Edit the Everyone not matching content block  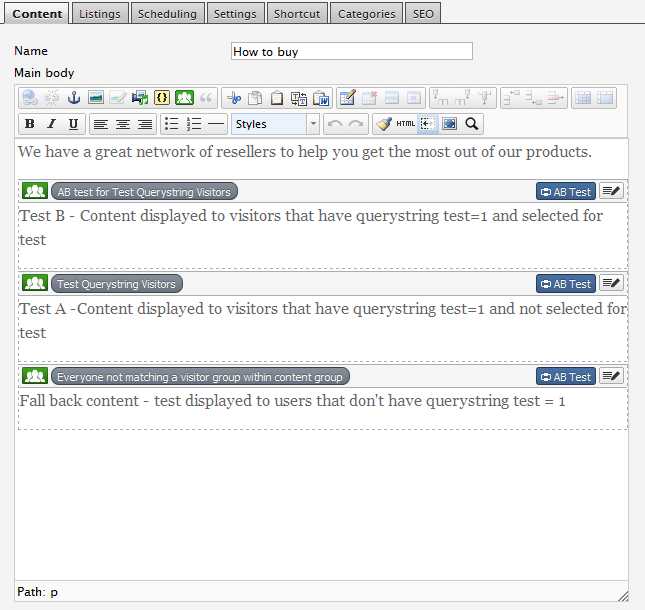(611, 376)
